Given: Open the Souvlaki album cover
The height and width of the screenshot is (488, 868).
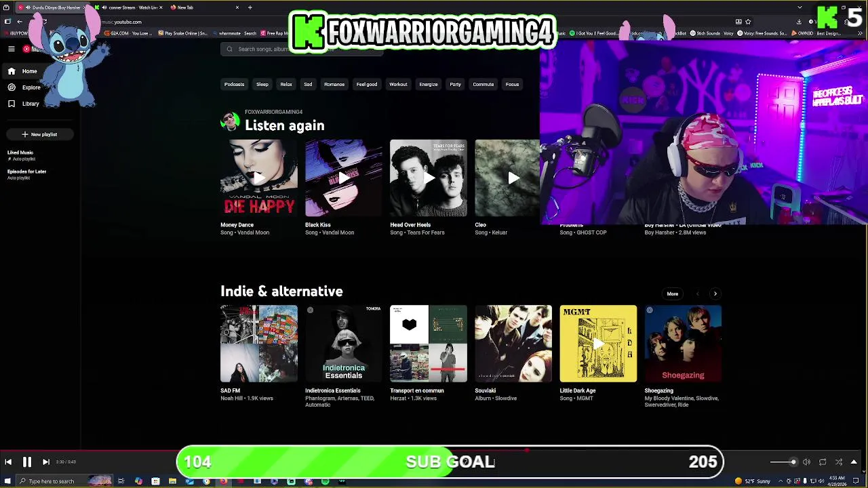Looking at the screenshot, I should coord(513,344).
